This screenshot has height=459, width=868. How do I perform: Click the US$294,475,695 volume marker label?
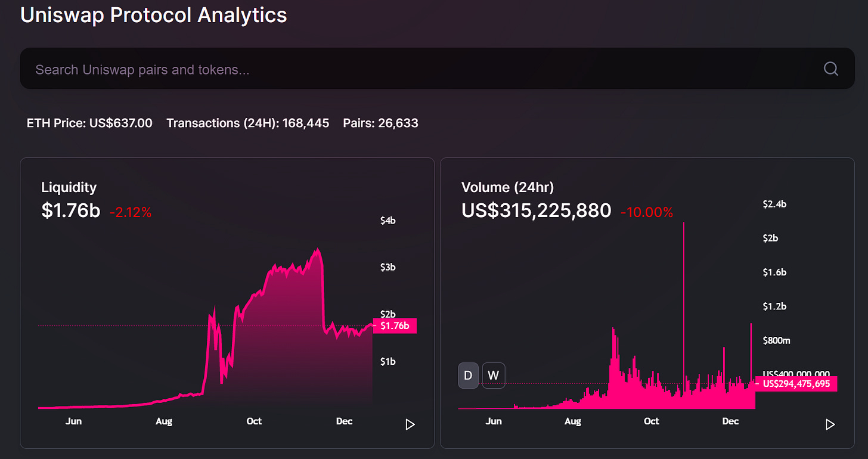click(x=796, y=384)
